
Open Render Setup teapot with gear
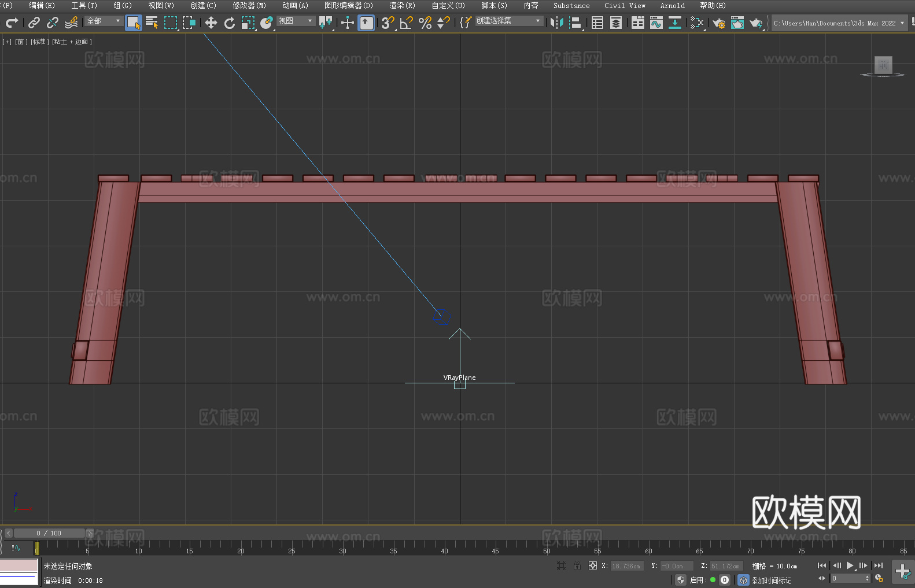pyautogui.click(x=718, y=23)
